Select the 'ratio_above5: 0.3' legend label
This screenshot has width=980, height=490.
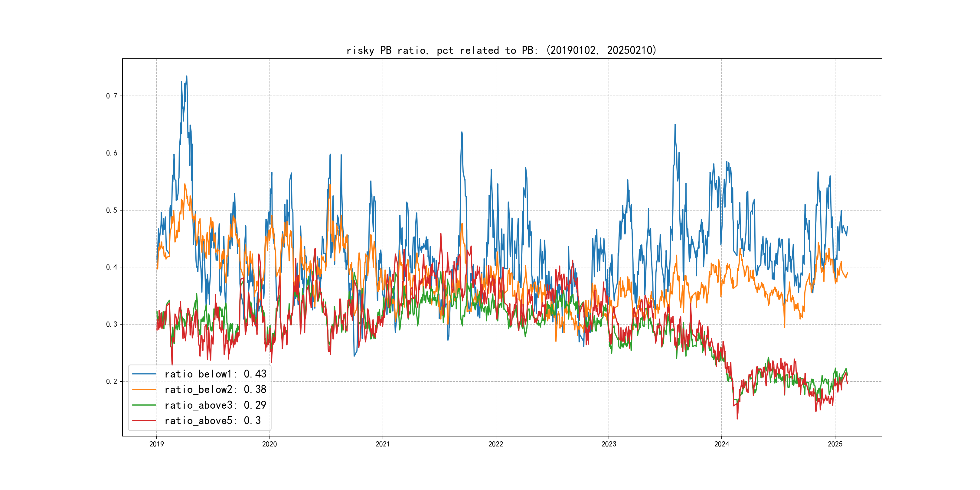tap(213, 421)
